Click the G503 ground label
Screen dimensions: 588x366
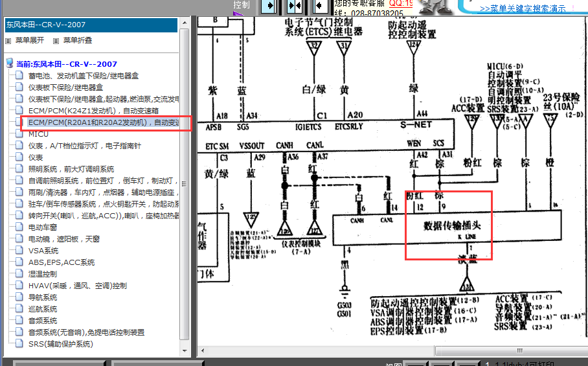point(344,305)
